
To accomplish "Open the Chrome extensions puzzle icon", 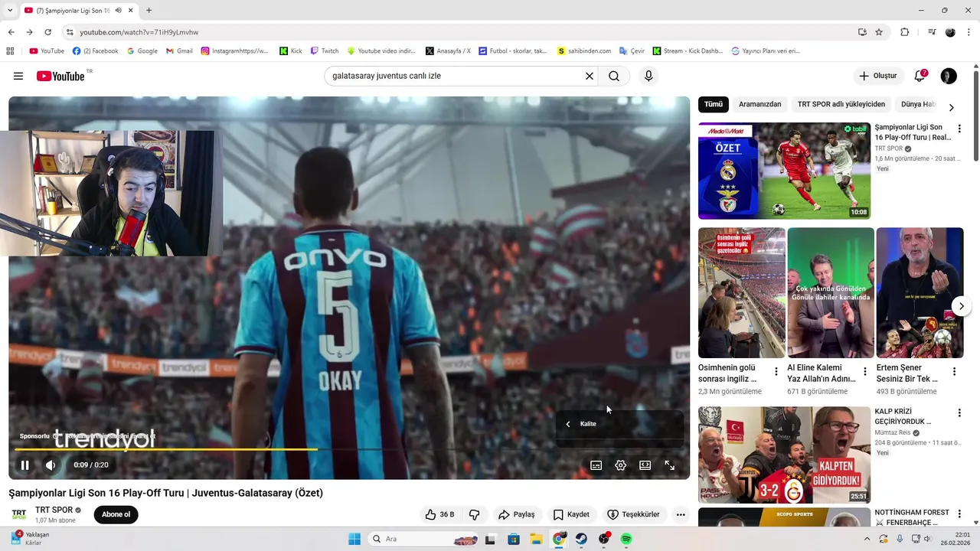I will 904,32.
